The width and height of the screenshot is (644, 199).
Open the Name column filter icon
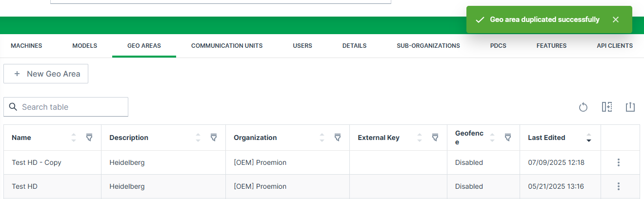point(89,138)
